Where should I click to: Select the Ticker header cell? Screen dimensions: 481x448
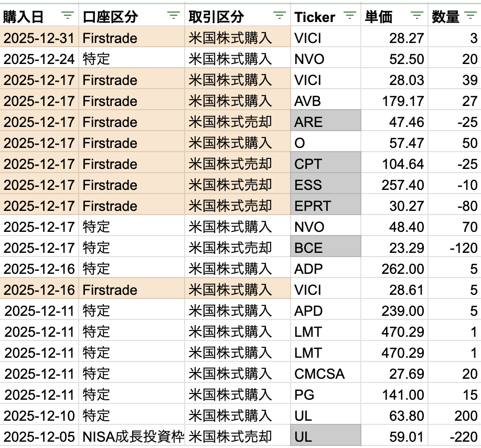click(x=315, y=17)
